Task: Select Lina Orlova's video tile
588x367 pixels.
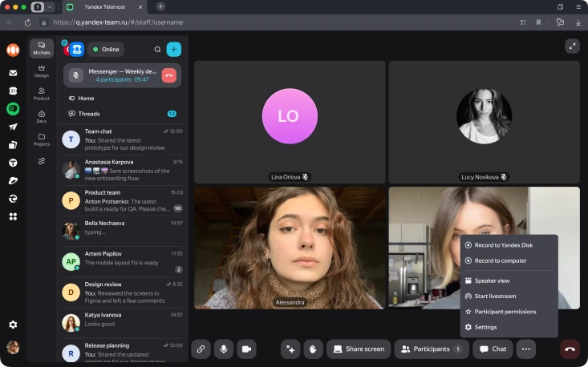Action: pos(290,122)
